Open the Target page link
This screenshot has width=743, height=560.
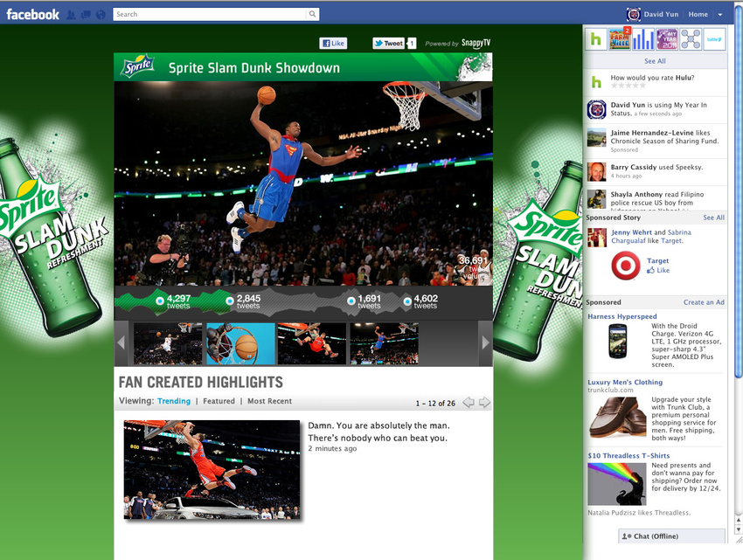tap(657, 260)
